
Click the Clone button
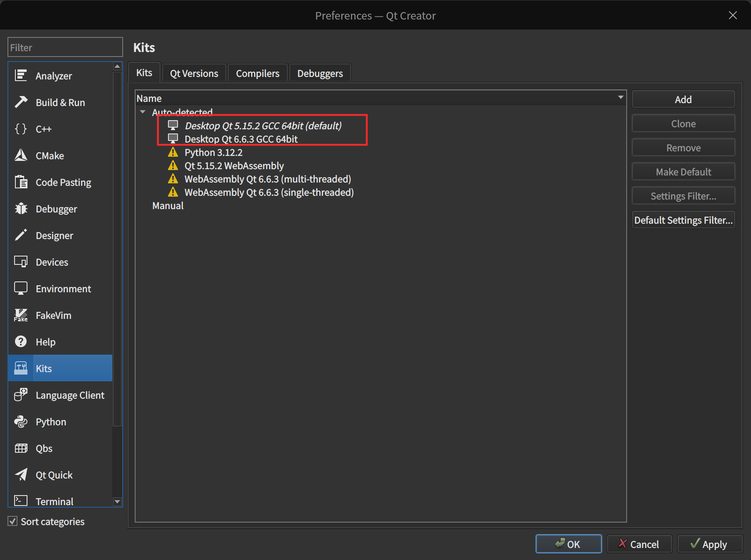pyautogui.click(x=683, y=123)
